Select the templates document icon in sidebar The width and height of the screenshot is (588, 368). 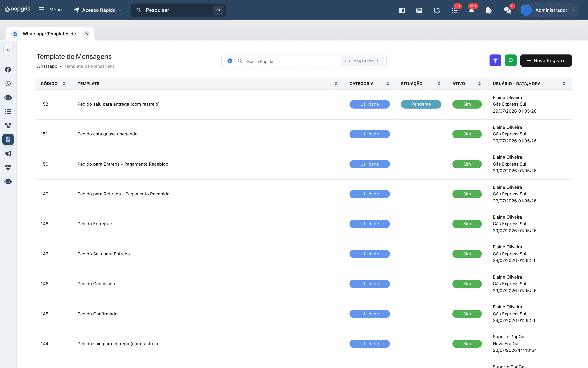(8, 139)
